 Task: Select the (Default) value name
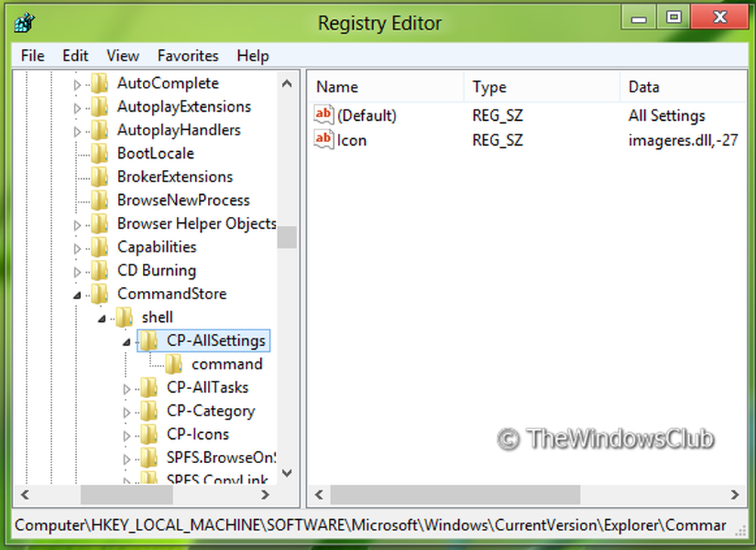point(367,116)
